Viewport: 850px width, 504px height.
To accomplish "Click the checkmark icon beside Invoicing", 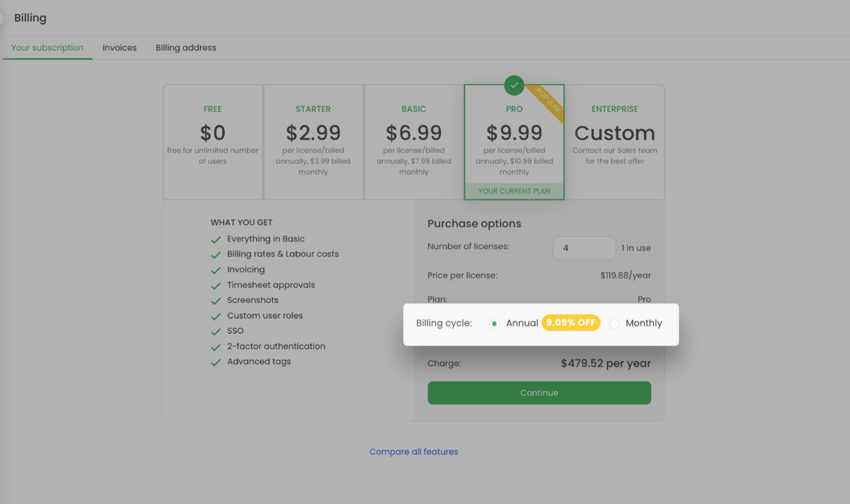I will (x=216, y=270).
